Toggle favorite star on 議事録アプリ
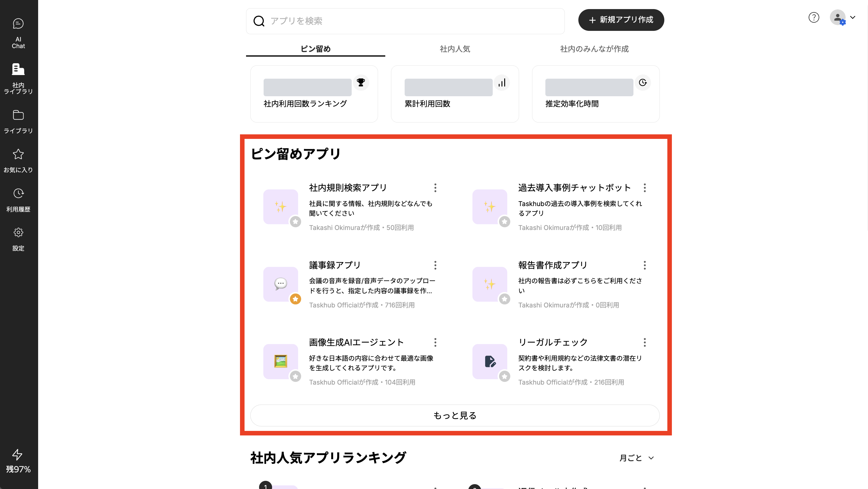Image resolution: width=868 pixels, height=489 pixels. (295, 299)
